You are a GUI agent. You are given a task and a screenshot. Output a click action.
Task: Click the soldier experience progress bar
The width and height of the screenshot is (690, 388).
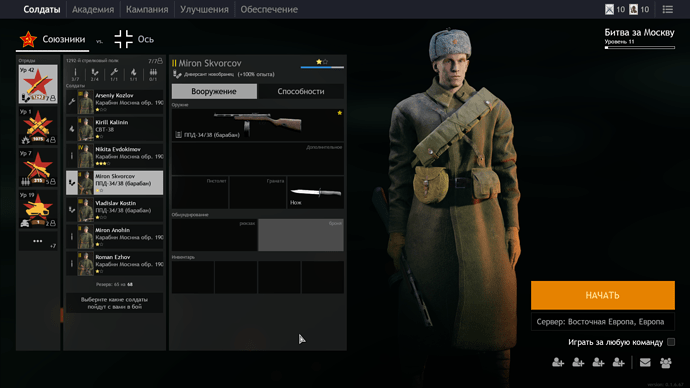point(322,67)
